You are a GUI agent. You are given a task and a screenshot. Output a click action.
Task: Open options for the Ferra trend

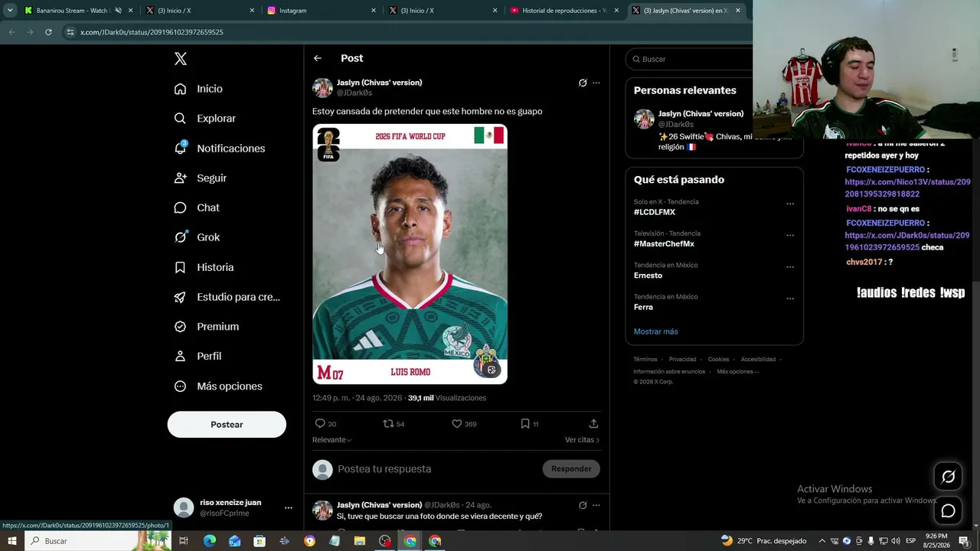point(790,298)
